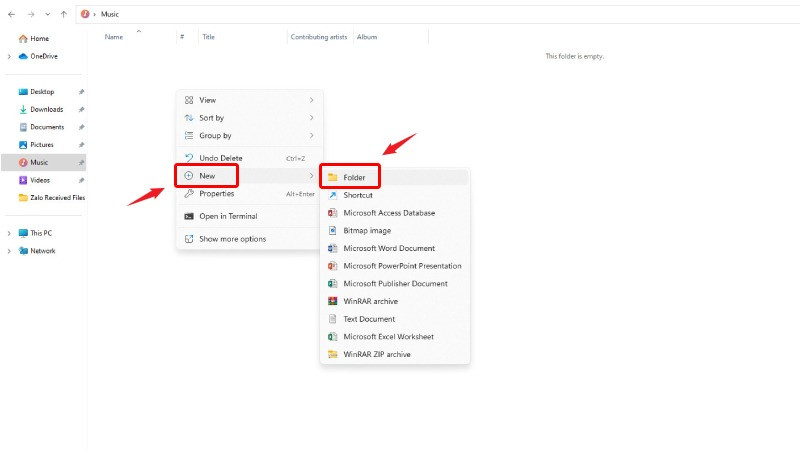
Task: Create a Microsoft Access Database
Action: tap(395, 213)
